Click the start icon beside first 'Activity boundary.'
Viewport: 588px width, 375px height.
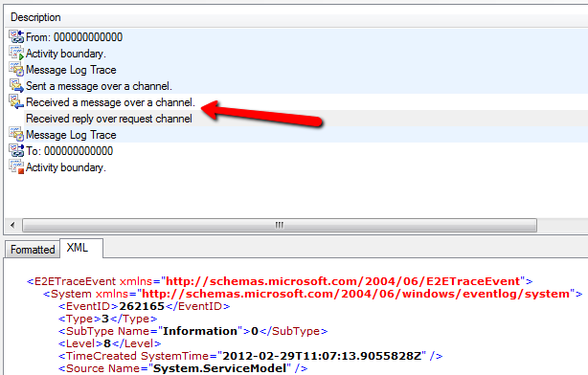pos(16,54)
